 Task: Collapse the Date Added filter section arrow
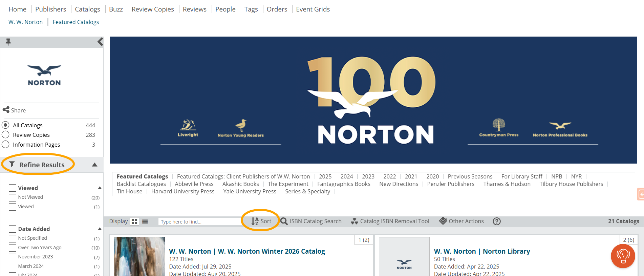(100, 229)
